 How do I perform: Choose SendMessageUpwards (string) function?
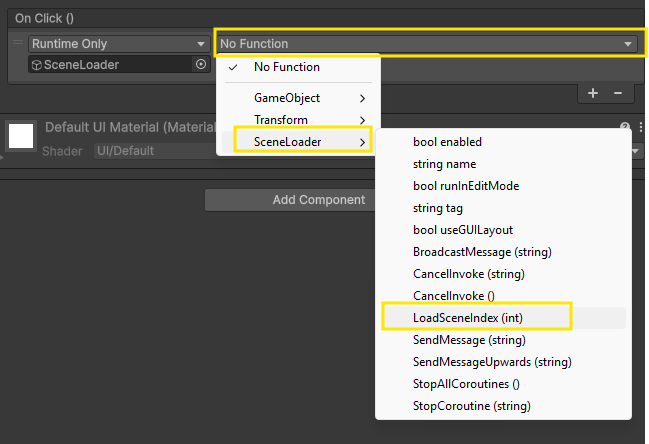[503, 362]
